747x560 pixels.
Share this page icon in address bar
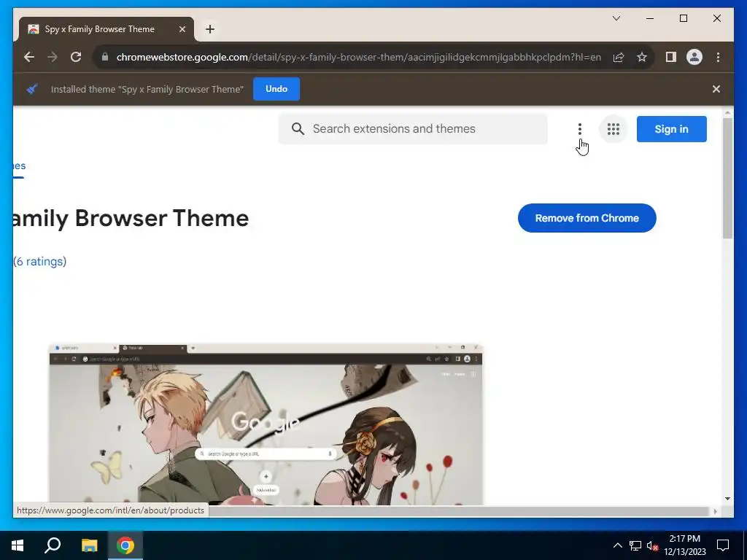click(619, 57)
